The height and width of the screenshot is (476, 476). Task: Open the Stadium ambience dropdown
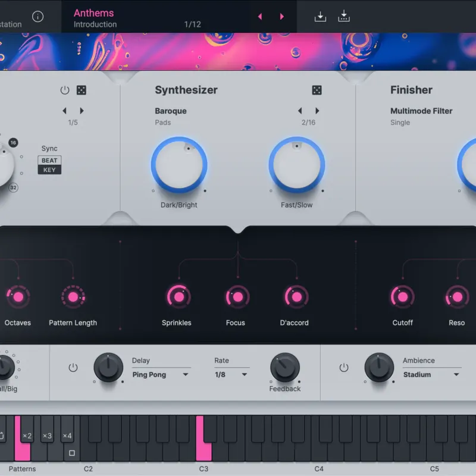431,375
